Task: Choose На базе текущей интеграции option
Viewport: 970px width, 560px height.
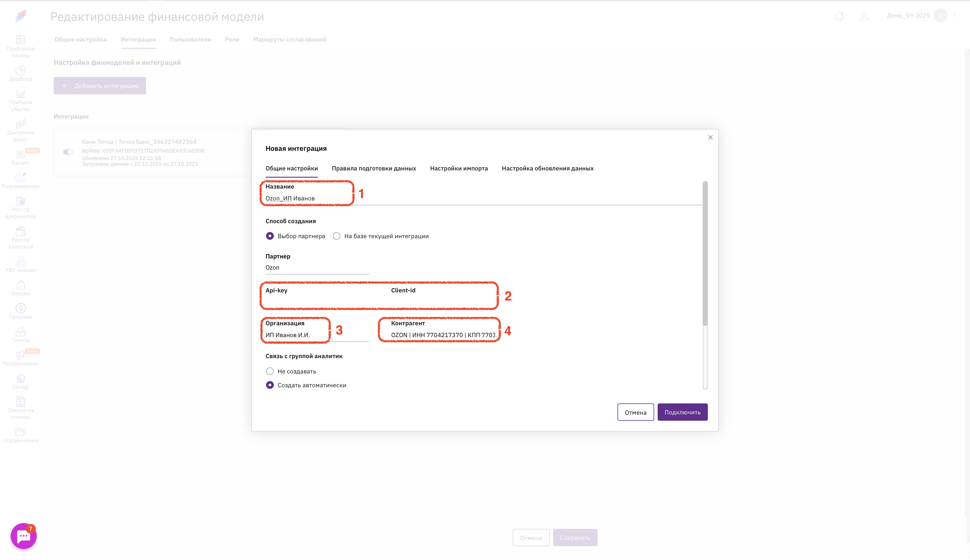Action: (x=337, y=236)
